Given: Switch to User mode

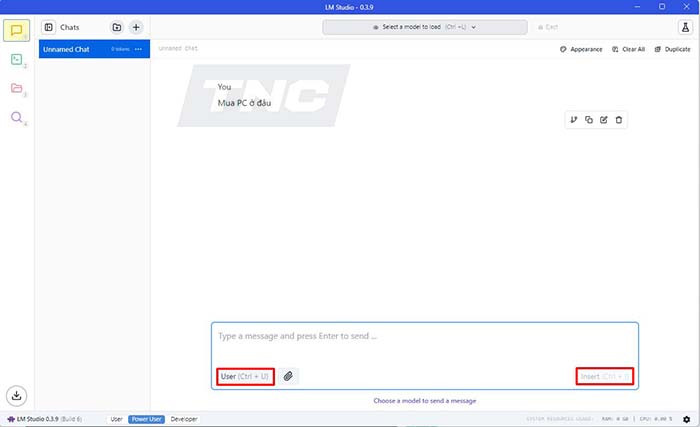Looking at the screenshot, I should (x=117, y=419).
